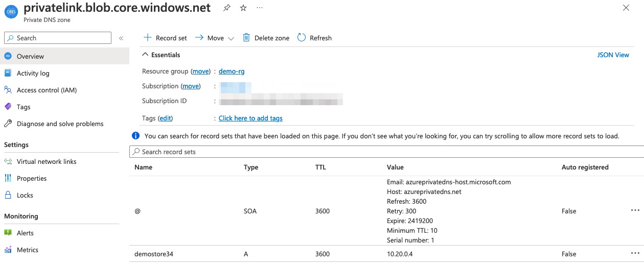Click the Search record sets field
644x267 pixels.
387,152
